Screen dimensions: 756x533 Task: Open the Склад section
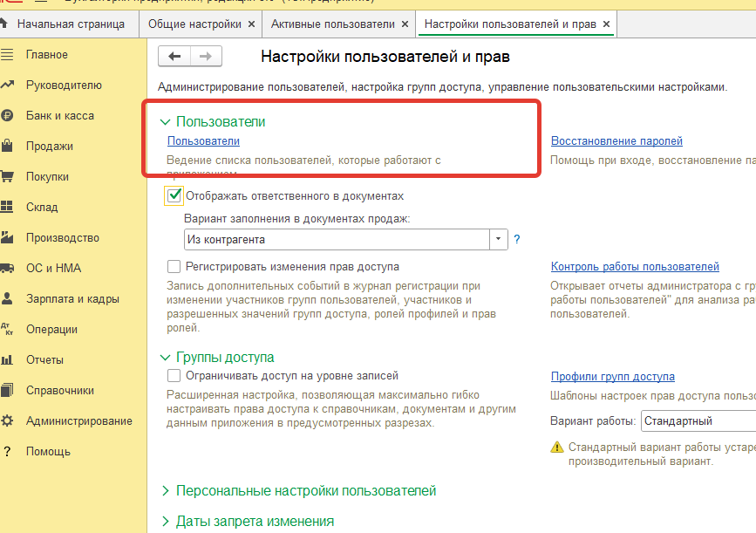click(42, 207)
